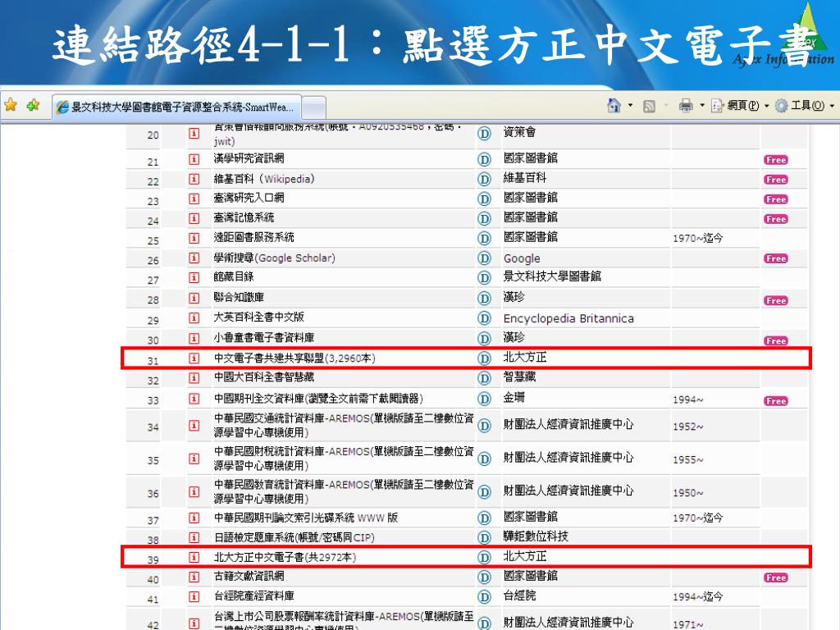Click D database icon for 館藏目錄

(484, 278)
